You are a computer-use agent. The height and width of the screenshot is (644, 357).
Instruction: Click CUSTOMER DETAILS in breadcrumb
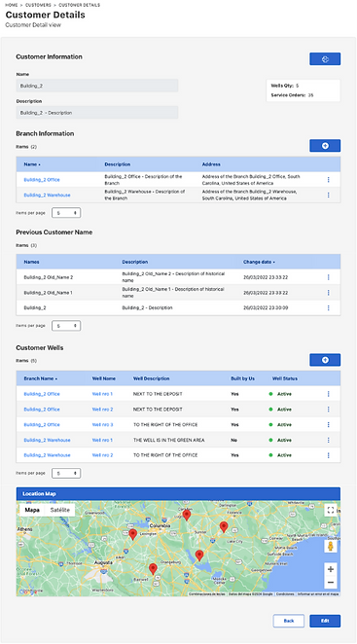pyautogui.click(x=80, y=5)
